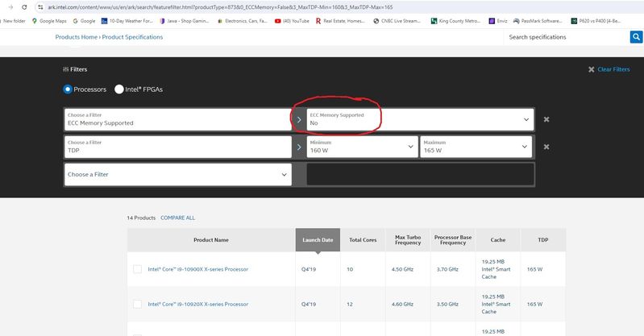This screenshot has width=644, height=336.
Task: Open Intel Core i9-10900X X-series Processor link
Action: pos(198,269)
